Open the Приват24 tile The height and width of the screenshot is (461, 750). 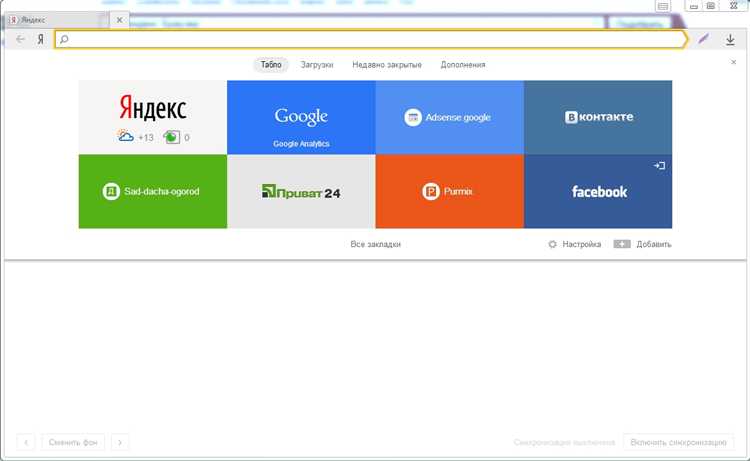(x=301, y=191)
